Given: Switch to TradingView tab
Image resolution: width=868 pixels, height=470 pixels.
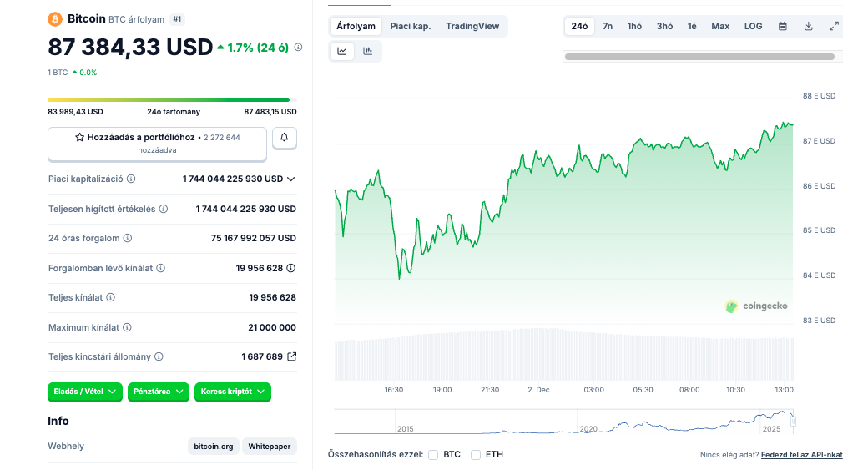Looking at the screenshot, I should [472, 26].
